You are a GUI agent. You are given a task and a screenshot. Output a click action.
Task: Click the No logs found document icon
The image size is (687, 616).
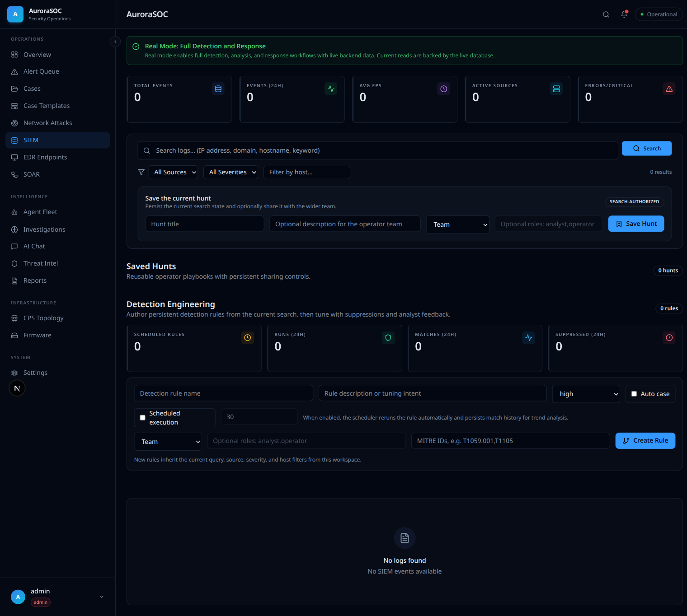pyautogui.click(x=405, y=538)
